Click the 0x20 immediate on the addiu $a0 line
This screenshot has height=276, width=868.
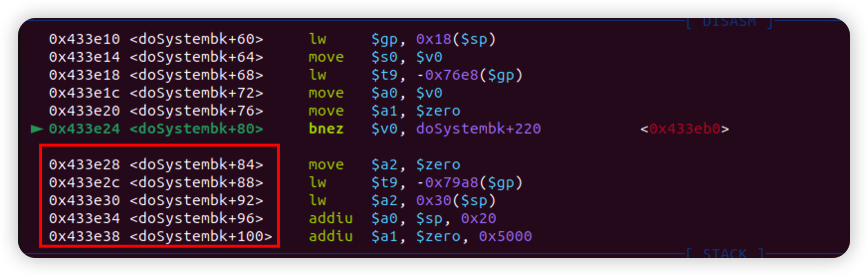coord(478,219)
